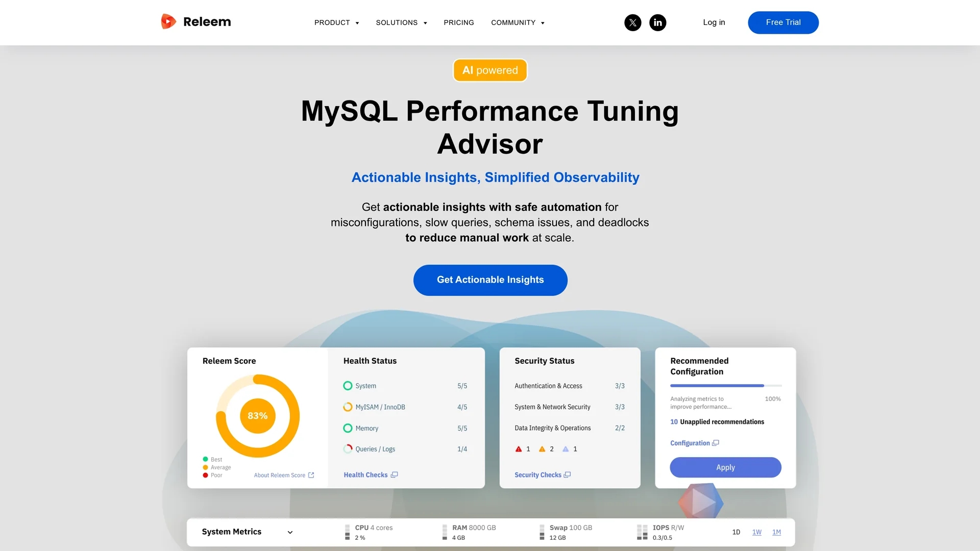
Task: Click the RAM 8000 GB metric
Action: pos(474,528)
